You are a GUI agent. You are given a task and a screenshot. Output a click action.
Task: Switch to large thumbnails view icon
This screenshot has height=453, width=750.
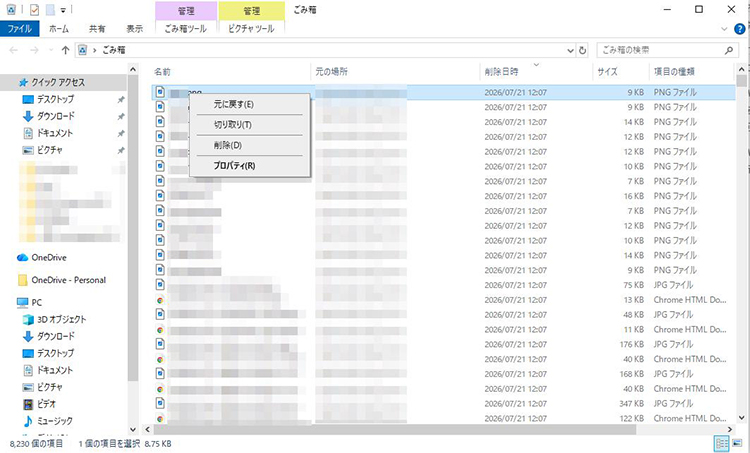pyautogui.click(x=737, y=443)
